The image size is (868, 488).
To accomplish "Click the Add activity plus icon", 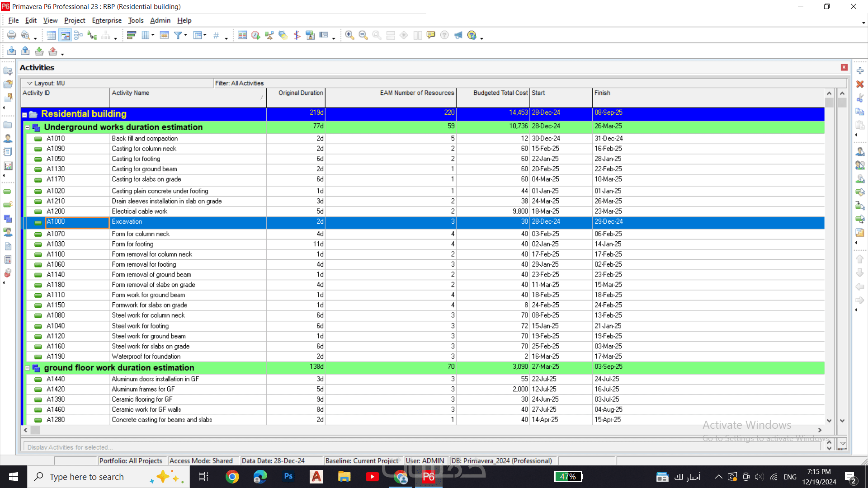I will (x=860, y=71).
